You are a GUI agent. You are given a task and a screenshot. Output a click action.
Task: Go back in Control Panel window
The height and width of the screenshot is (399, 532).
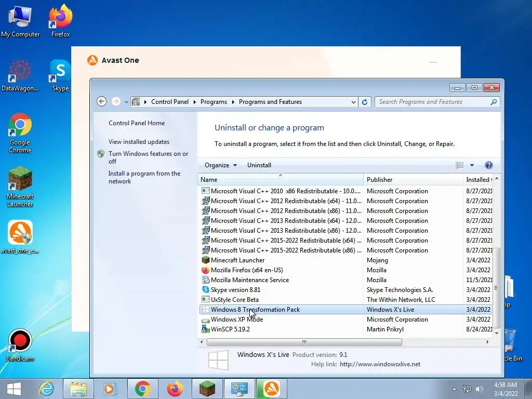point(101,101)
